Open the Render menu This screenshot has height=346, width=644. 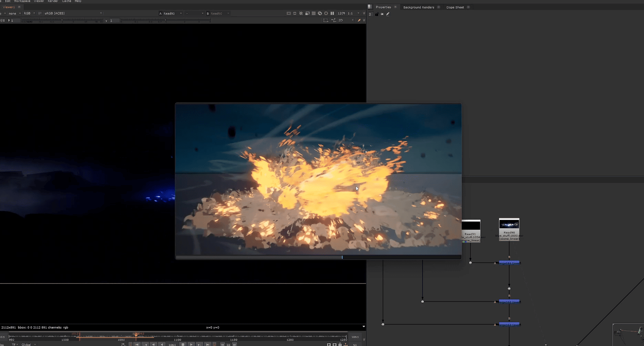point(53,1)
